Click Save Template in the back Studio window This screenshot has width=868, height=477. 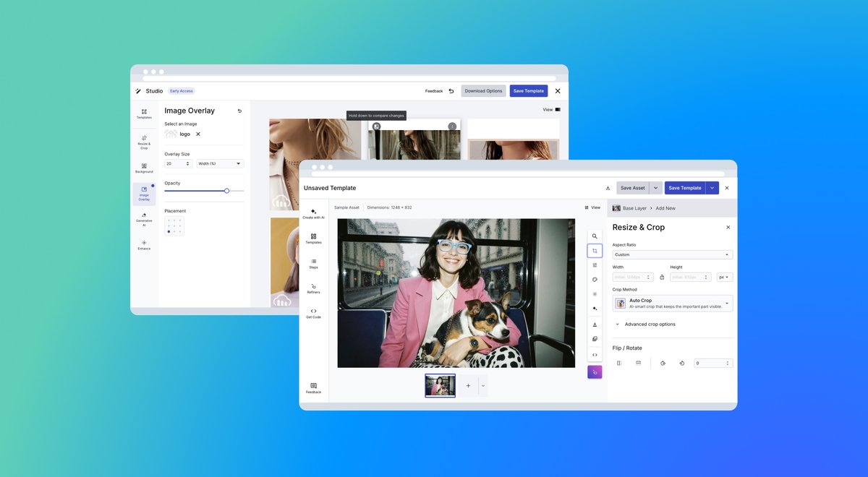529,91
